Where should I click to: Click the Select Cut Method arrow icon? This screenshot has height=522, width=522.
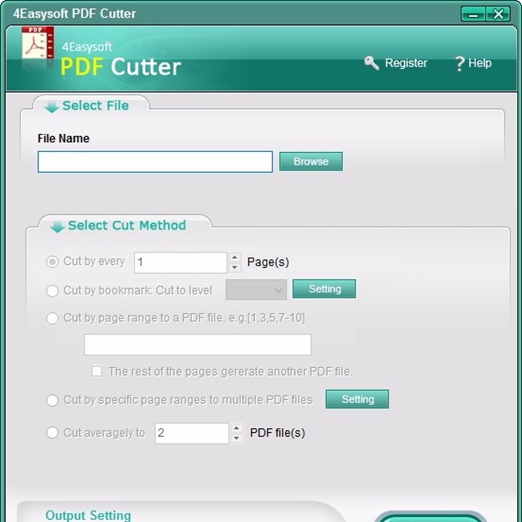pos(57,227)
